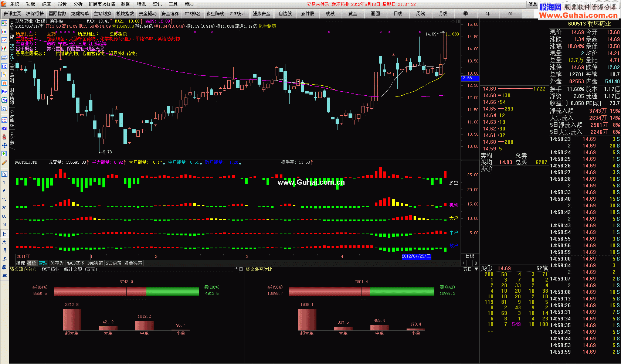Select the 1-minute period
621x364 pixels.
pyautogui.click(x=4, y=182)
